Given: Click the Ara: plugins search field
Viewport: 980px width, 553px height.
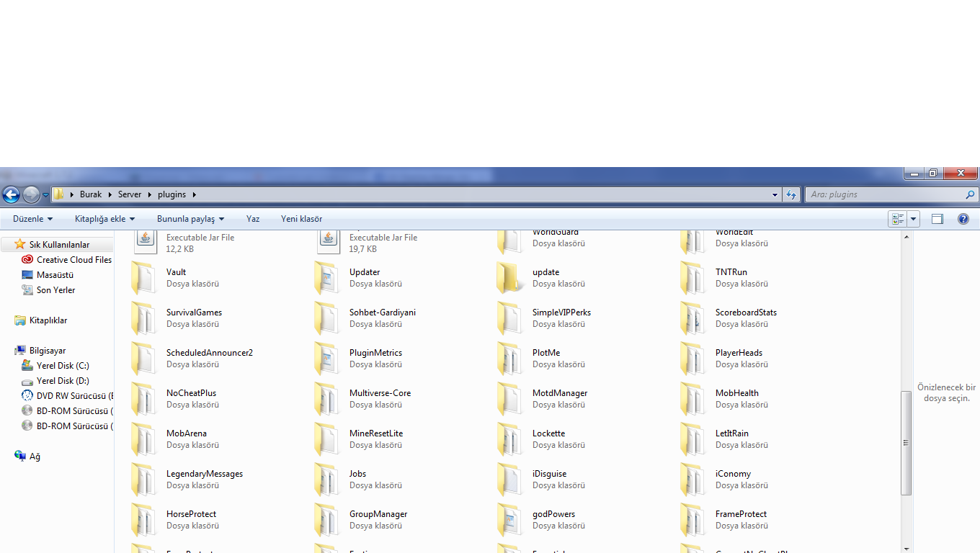Looking at the screenshot, I should click(891, 194).
